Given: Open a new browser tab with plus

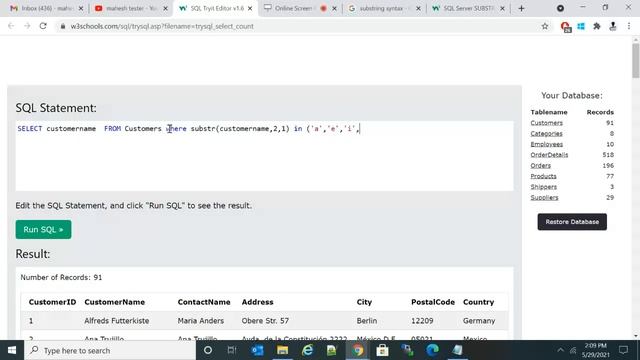Looking at the screenshot, I should (x=521, y=8).
